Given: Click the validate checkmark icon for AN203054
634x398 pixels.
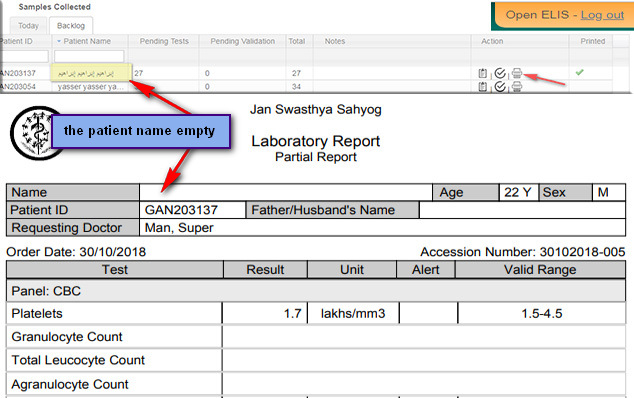Looking at the screenshot, I should 500,87.
